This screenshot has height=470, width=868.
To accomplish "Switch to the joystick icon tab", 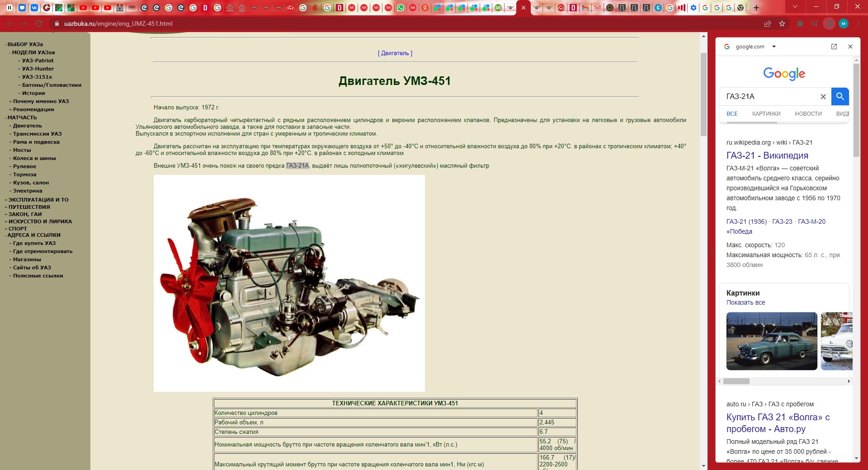I will coord(119,8).
